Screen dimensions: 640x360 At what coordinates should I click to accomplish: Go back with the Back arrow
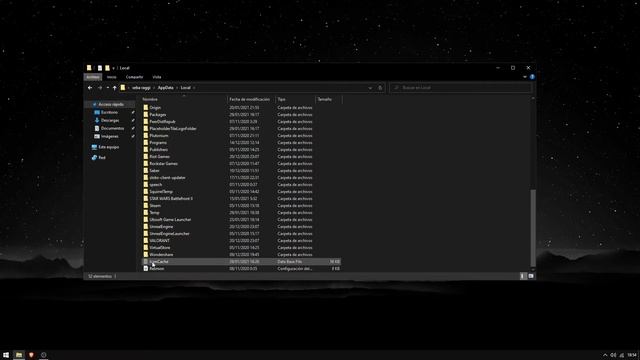click(x=90, y=88)
